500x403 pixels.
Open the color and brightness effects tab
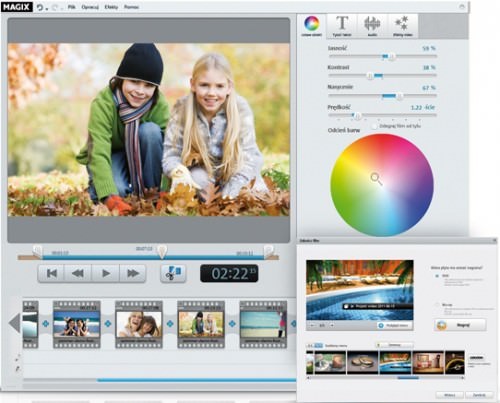[312, 26]
